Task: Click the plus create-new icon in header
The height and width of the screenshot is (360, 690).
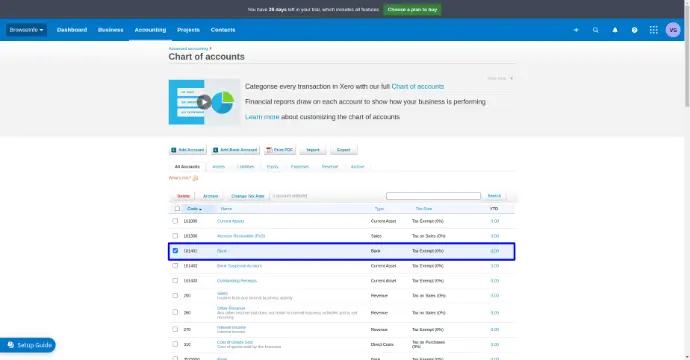Action: tap(576, 30)
